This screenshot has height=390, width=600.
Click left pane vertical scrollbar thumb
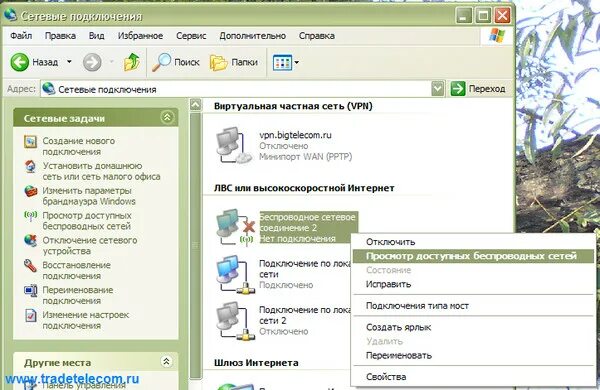[x=196, y=245]
